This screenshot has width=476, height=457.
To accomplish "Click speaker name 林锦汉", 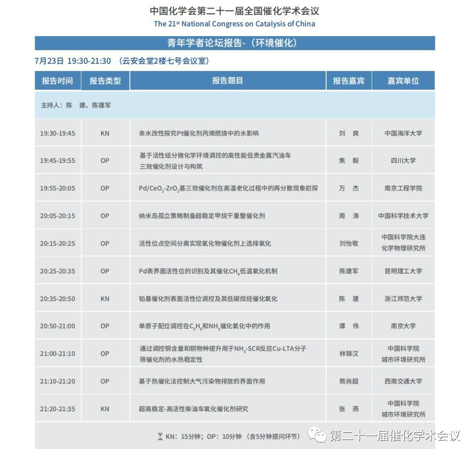I will [349, 354].
